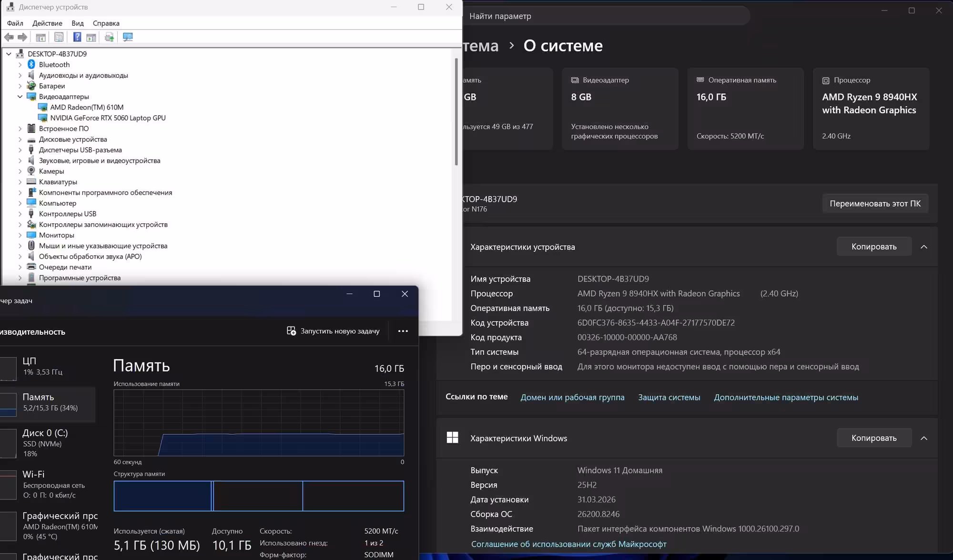
Task: Click the Видеоадаптер card icon in Settings
Action: point(575,80)
